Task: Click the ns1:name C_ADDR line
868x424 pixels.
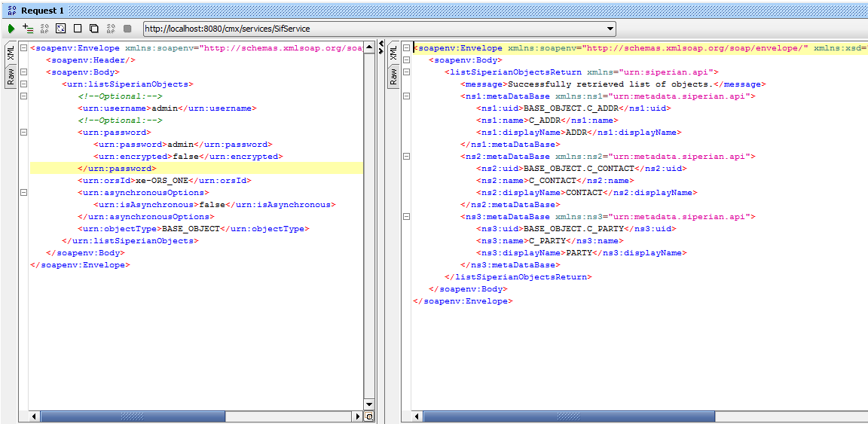Action: pyautogui.click(x=547, y=120)
